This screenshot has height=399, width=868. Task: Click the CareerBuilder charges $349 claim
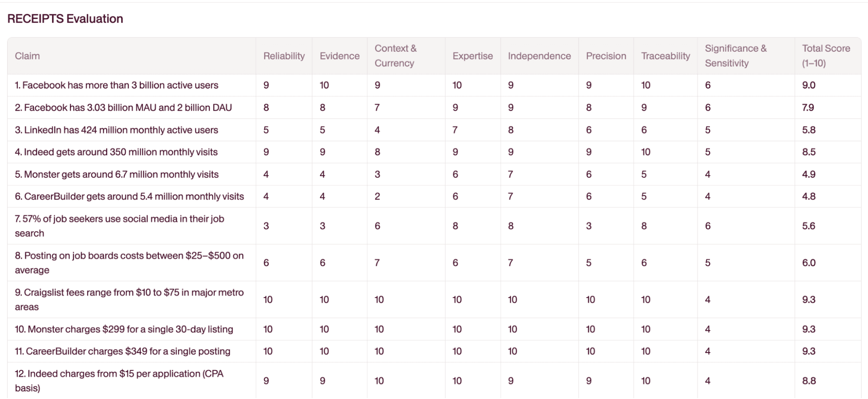[122, 351]
